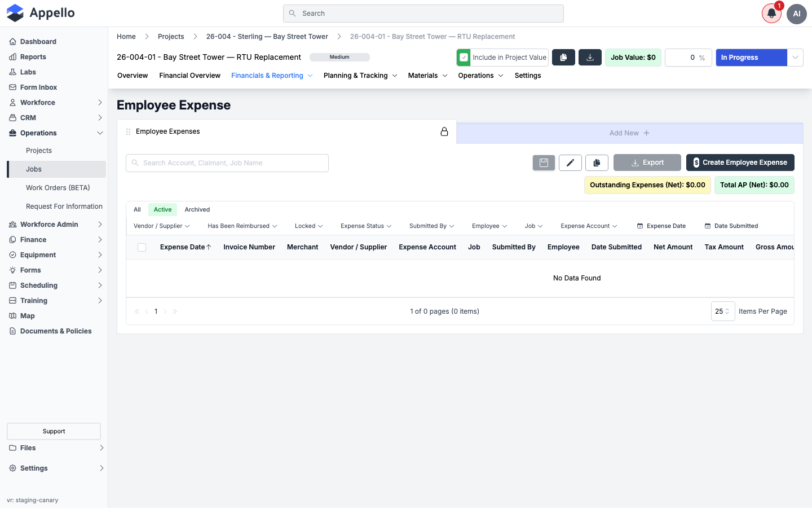
Task: Click the Appello logo
Action: 41,13
